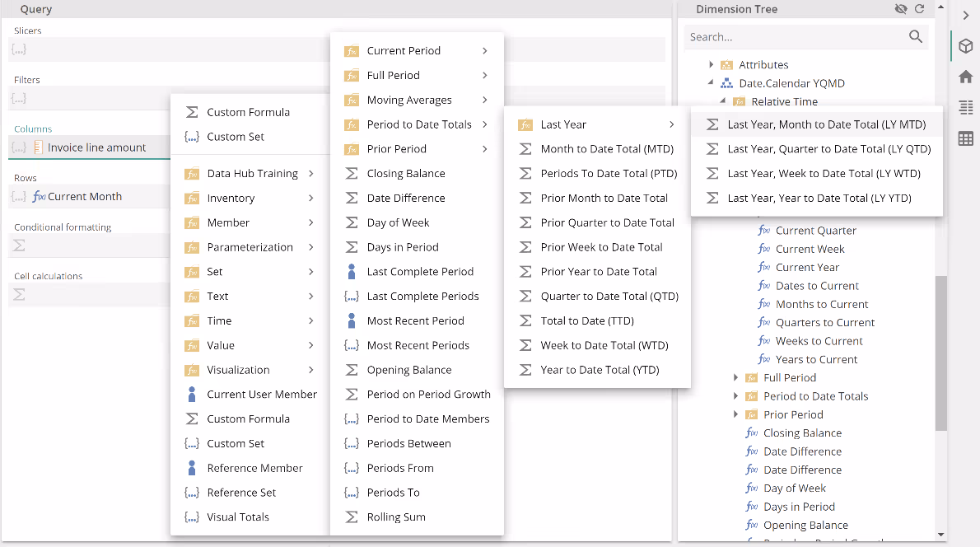Expand the Attributes folder in the tree

click(x=712, y=64)
